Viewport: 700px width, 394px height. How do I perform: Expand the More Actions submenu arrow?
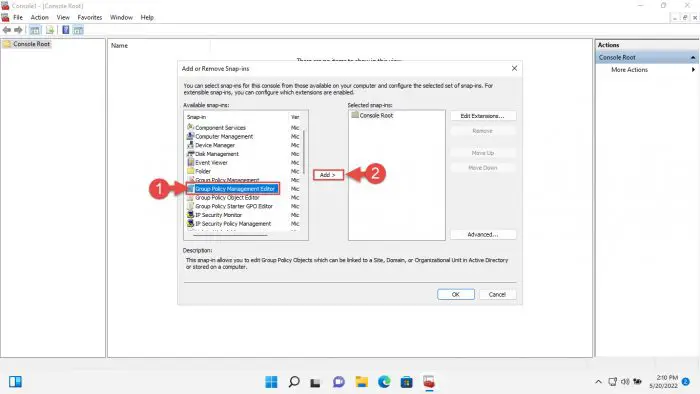click(x=693, y=70)
